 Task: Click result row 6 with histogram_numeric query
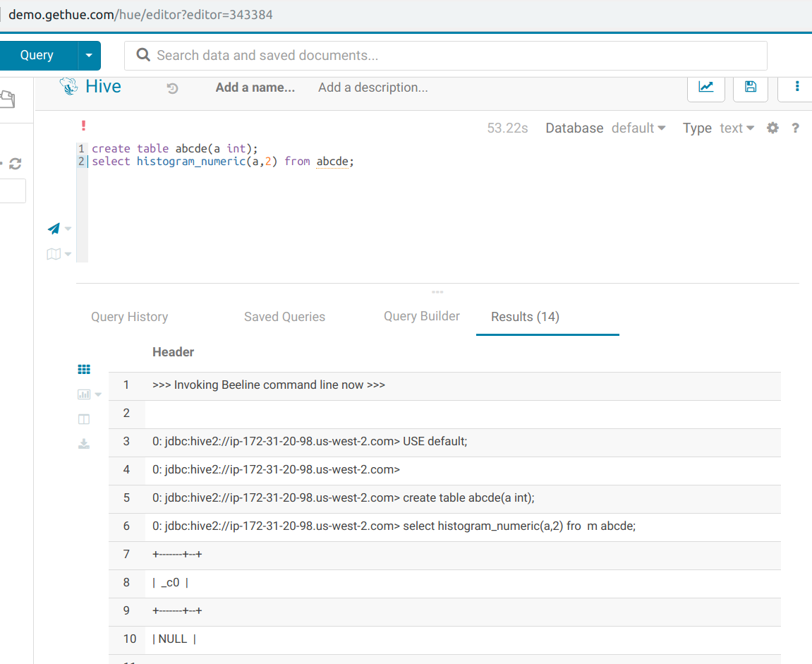click(444, 527)
